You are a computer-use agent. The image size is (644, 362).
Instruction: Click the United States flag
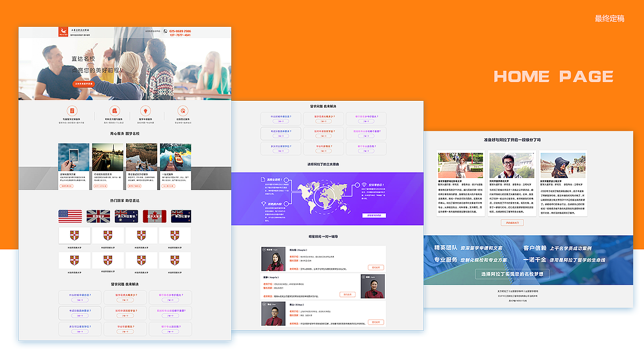click(x=70, y=216)
